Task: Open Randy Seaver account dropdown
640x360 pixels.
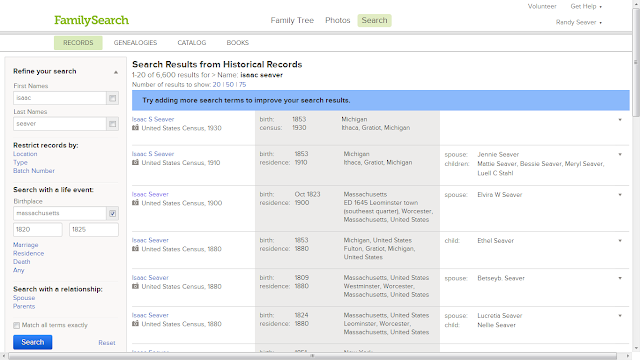Action: [578, 22]
